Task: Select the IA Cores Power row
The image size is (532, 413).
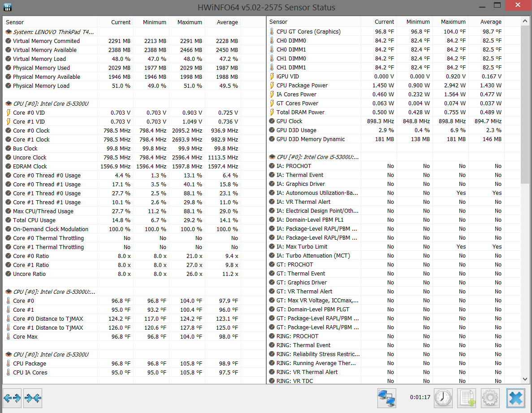Action: (x=385, y=94)
